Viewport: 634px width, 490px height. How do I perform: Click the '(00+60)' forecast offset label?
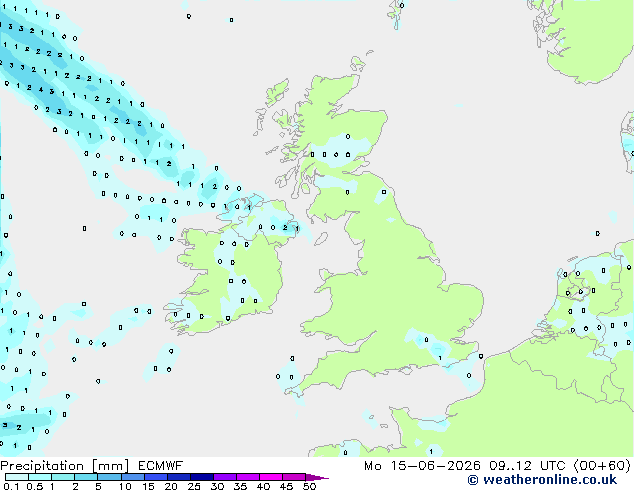click(602, 466)
